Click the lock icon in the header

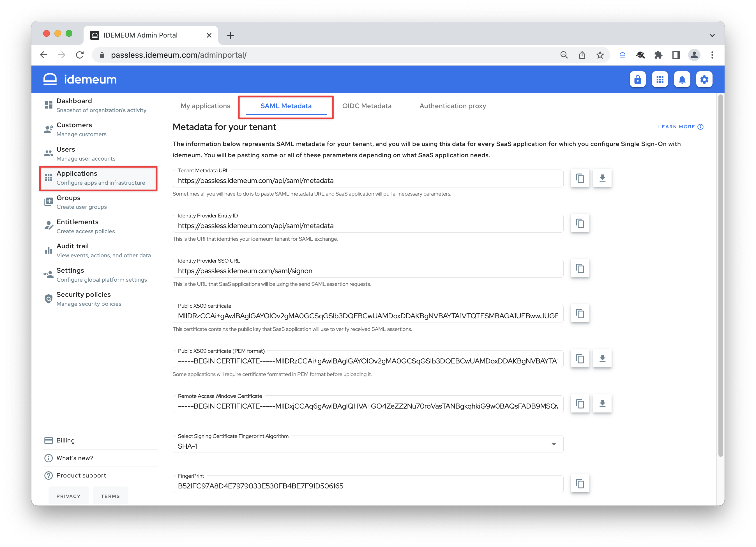point(637,80)
